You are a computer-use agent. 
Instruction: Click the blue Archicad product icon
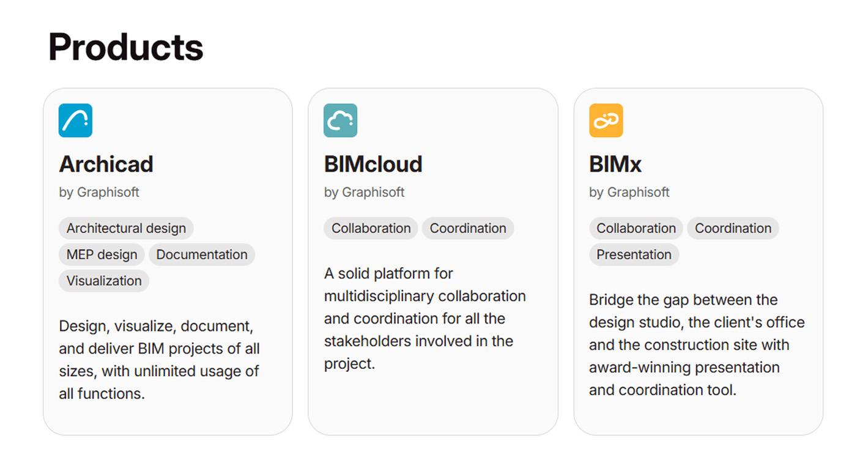point(75,121)
